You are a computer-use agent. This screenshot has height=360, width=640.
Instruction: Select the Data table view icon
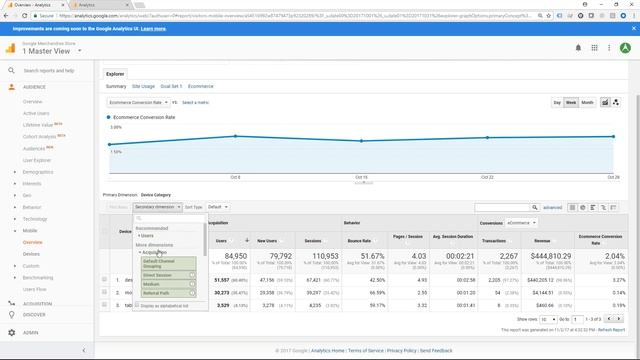click(x=572, y=207)
